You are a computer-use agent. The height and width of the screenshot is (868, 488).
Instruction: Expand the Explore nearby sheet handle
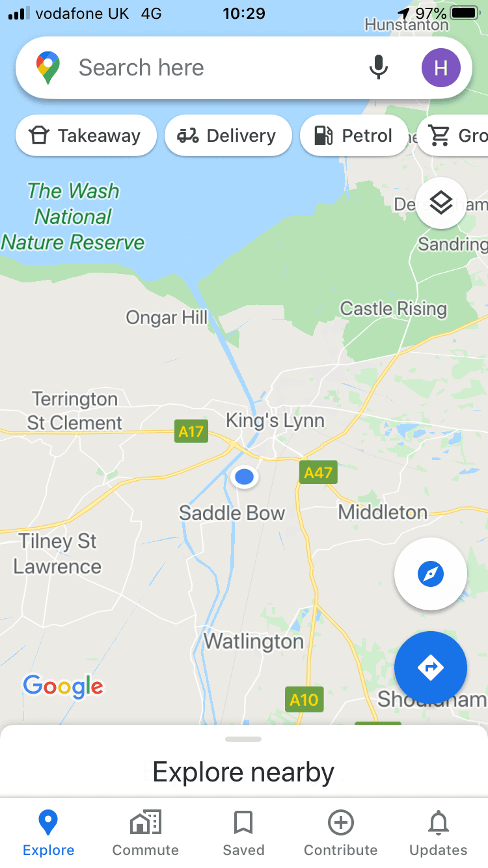pyautogui.click(x=243, y=739)
